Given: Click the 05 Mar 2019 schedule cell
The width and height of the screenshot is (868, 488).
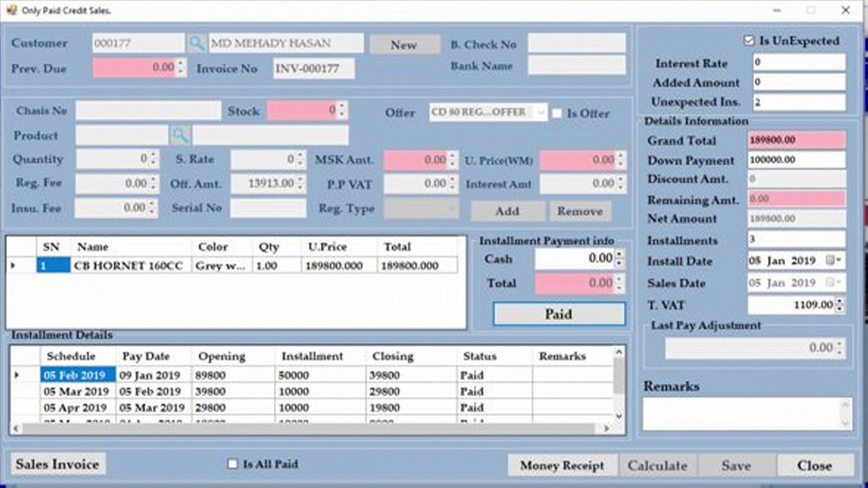Looking at the screenshot, I should (x=78, y=391).
